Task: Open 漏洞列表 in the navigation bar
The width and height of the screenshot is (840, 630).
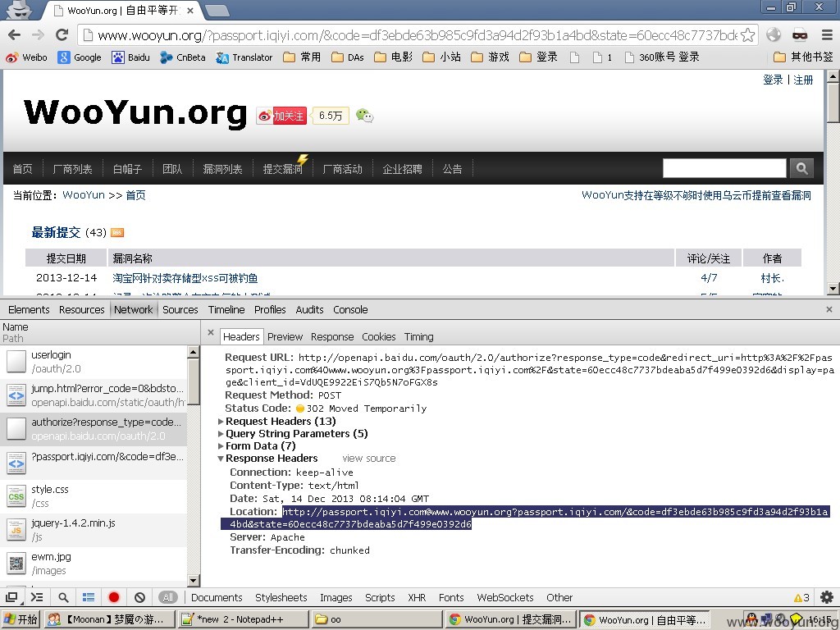Action: 222,169
